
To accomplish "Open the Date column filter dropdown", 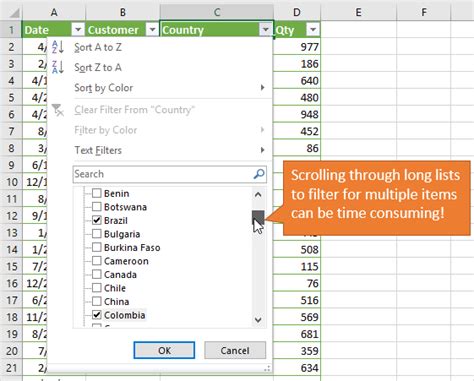I will pos(78,30).
